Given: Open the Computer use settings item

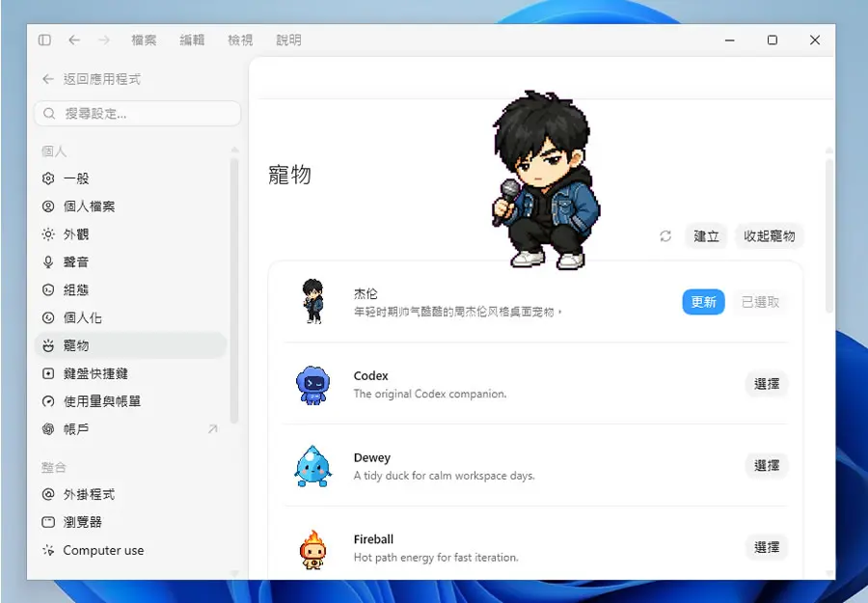Looking at the screenshot, I should pyautogui.click(x=130, y=550).
